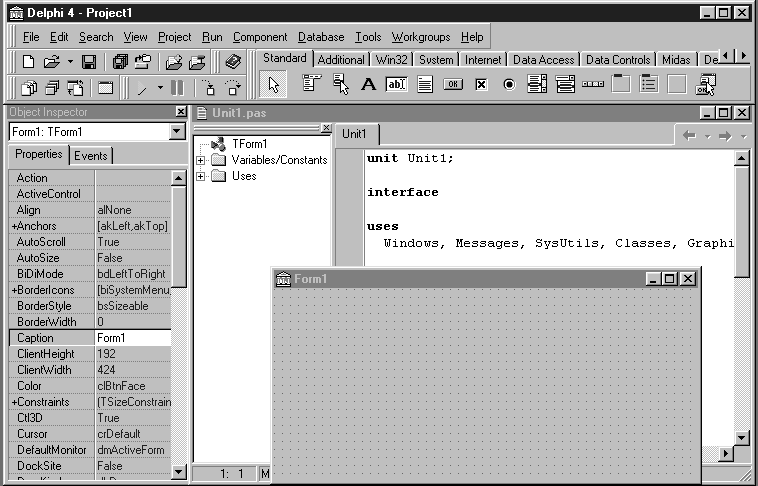
Task: Expand the Anchors property
Action: pos(15,226)
